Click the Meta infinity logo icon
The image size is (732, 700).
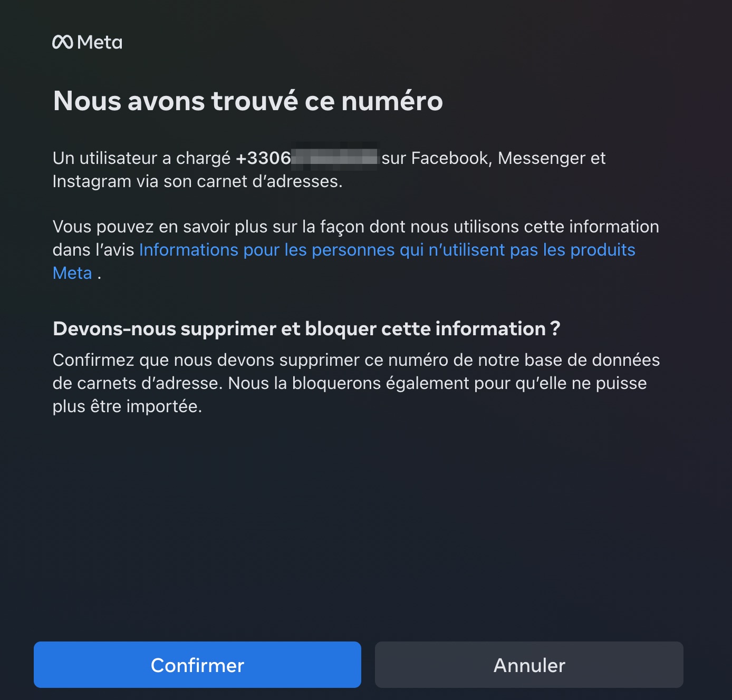click(63, 42)
